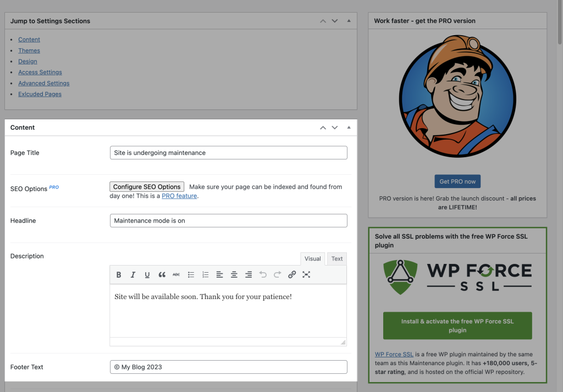Click into the Headline input field

[x=228, y=220]
